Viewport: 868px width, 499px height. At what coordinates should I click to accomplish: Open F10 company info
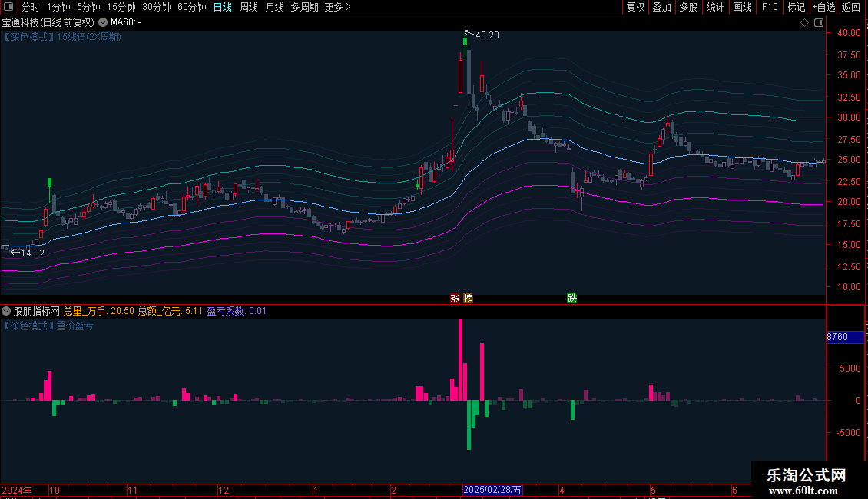(770, 7)
